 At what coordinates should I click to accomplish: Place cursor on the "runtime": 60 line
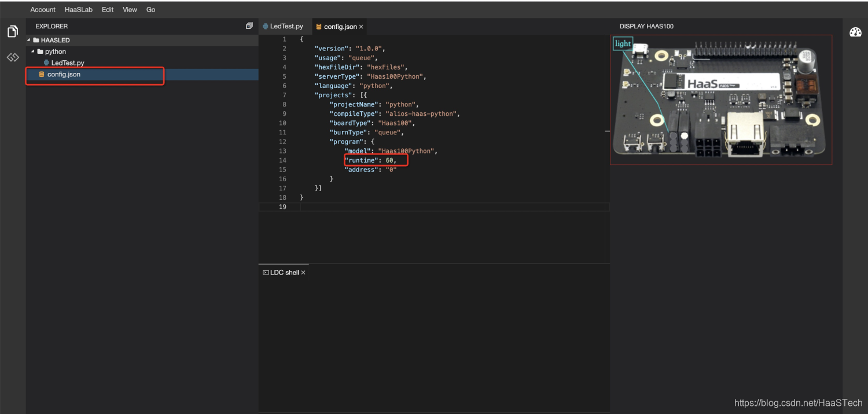(x=371, y=160)
